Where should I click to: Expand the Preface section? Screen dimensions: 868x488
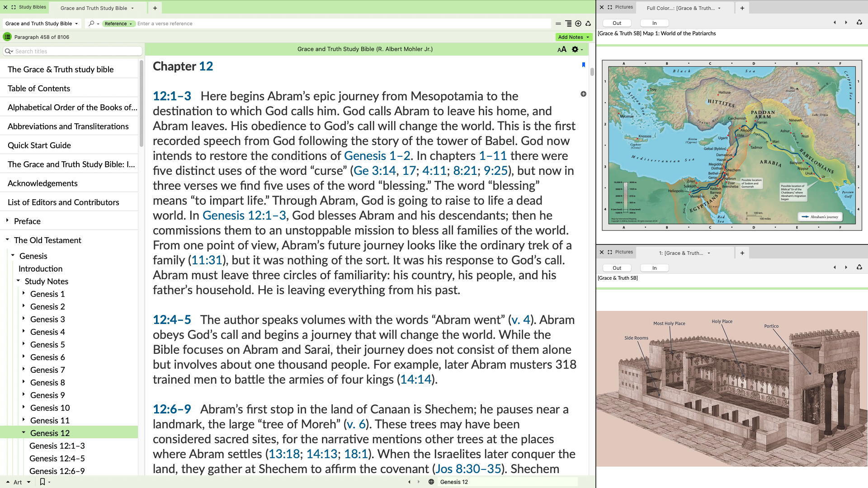(x=7, y=221)
